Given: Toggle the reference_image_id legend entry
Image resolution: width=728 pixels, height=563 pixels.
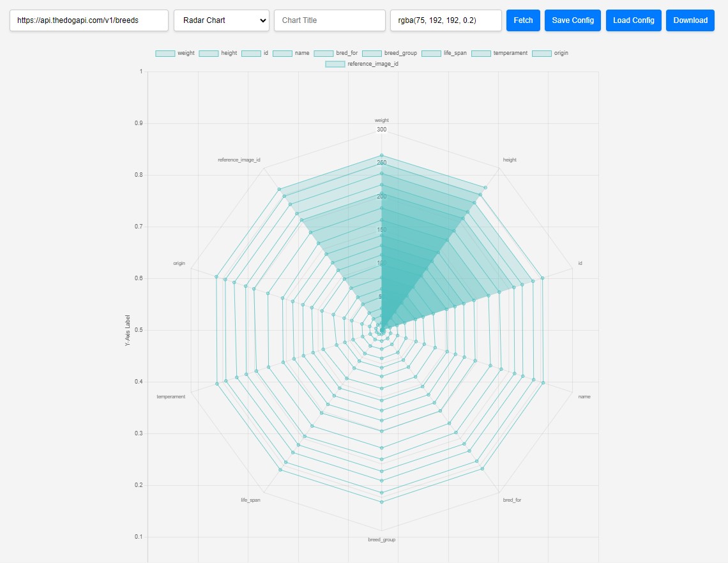Looking at the screenshot, I should tap(362, 64).
